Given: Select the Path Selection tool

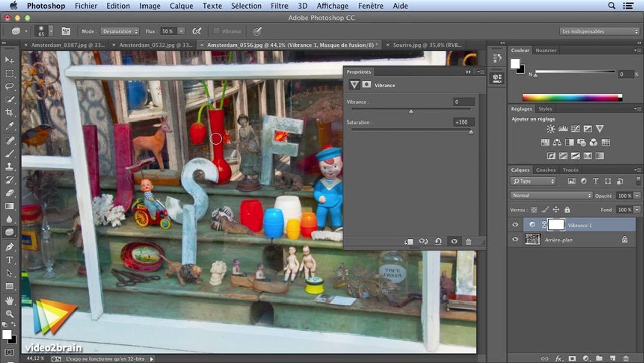Looking at the screenshot, I should point(9,273).
